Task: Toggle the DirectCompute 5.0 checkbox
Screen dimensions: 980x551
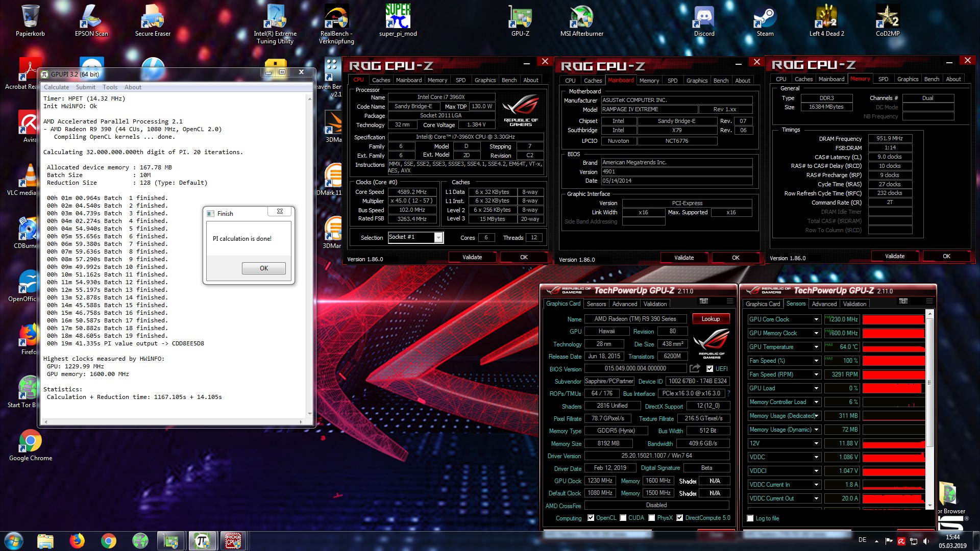Action: coord(679,518)
